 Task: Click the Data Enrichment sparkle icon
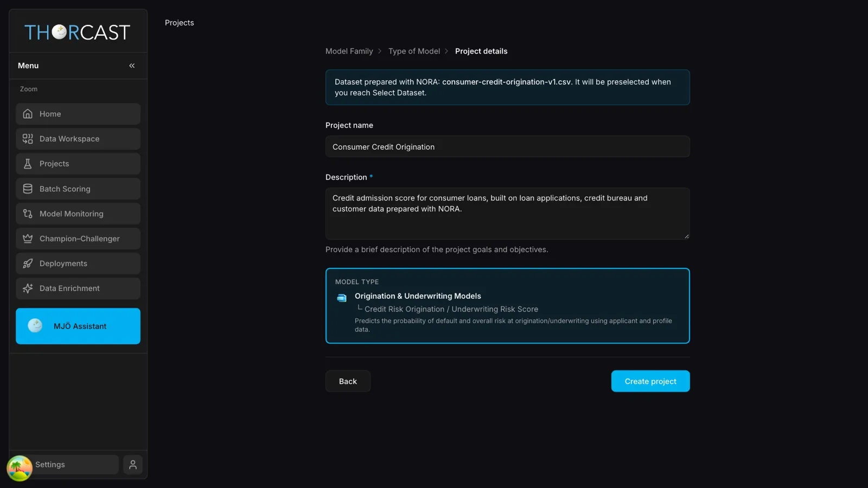[x=28, y=288]
